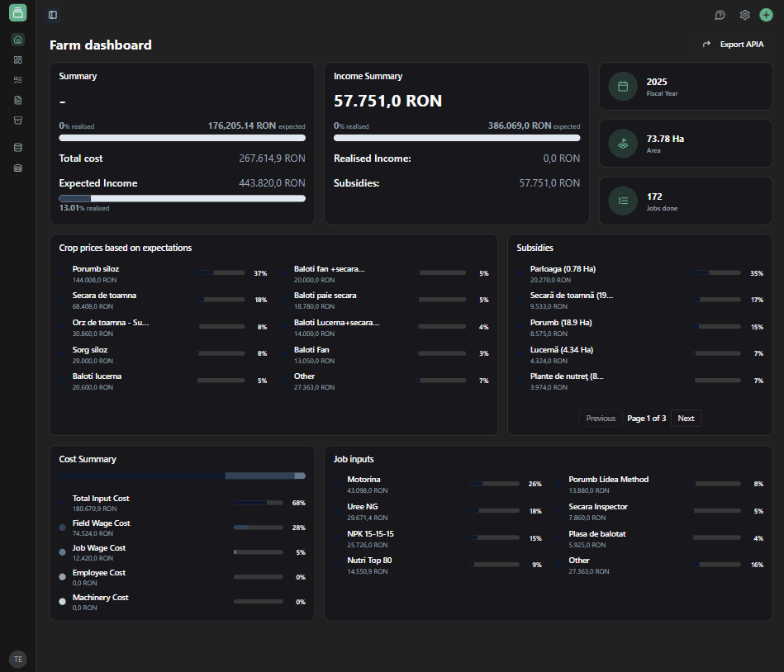Go to the Next subsidies page
The height and width of the screenshot is (672, 784).
(686, 419)
